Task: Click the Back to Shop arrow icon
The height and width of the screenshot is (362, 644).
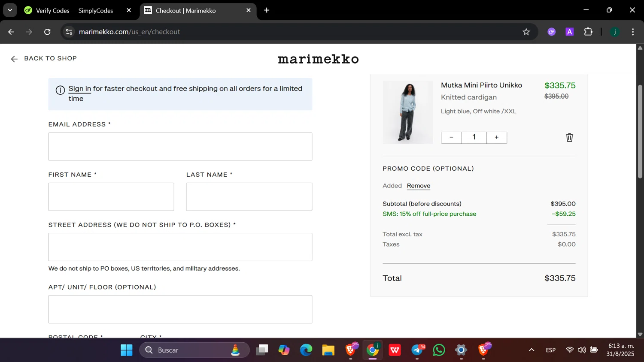Action: pyautogui.click(x=14, y=59)
